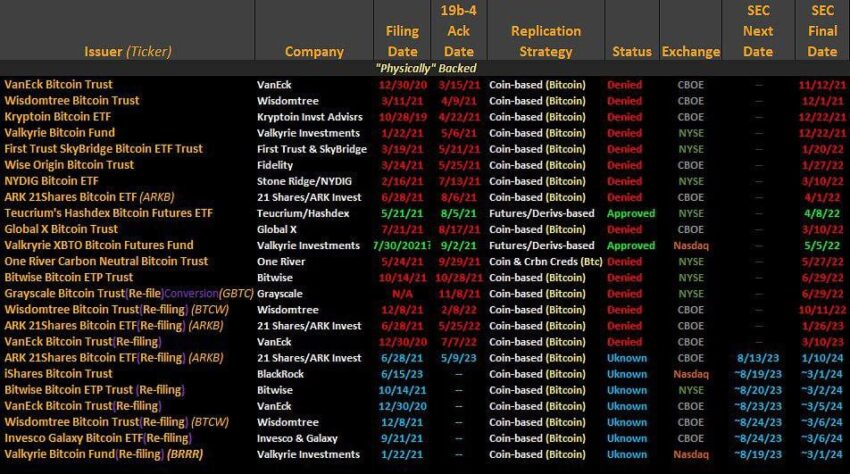
Task: Click the N/A filing date for Grayscale
Action: point(402,294)
